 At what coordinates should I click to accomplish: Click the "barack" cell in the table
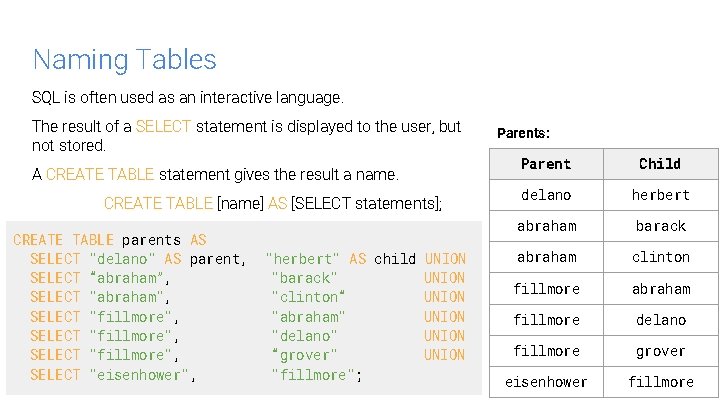660,226
